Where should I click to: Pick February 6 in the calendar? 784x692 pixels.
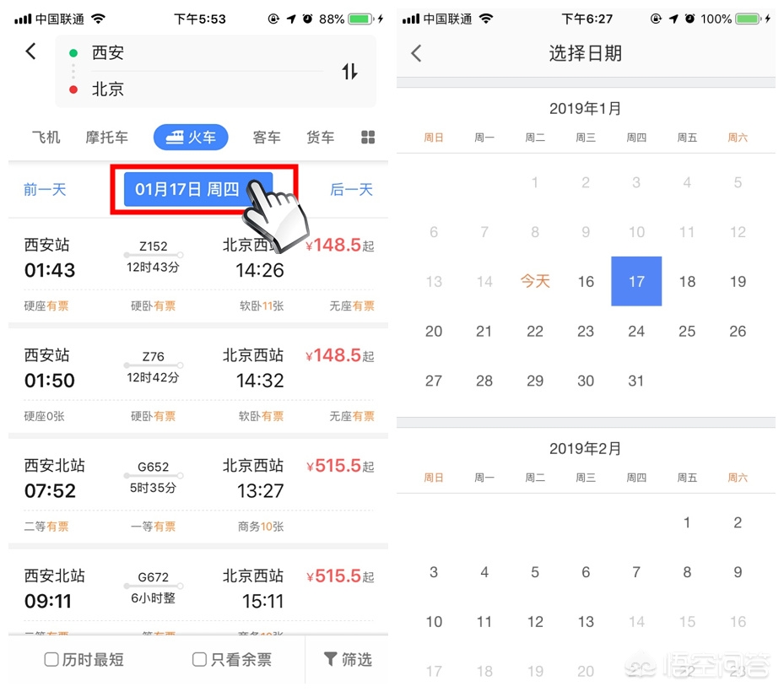(x=586, y=572)
